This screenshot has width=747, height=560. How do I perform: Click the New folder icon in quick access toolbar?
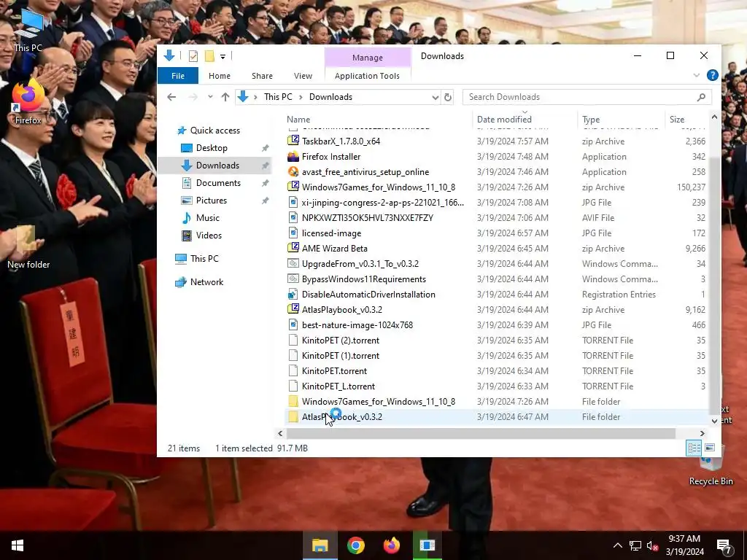209,56
